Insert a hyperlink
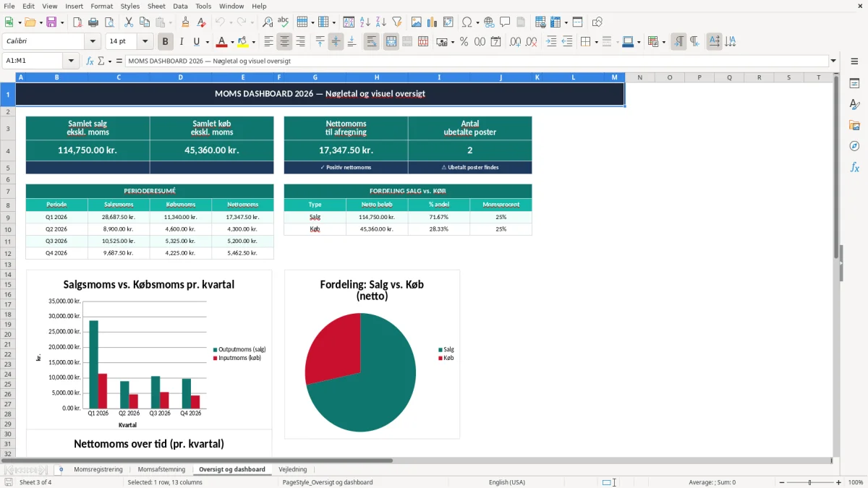This screenshot has height=488, width=868. tap(489, 22)
